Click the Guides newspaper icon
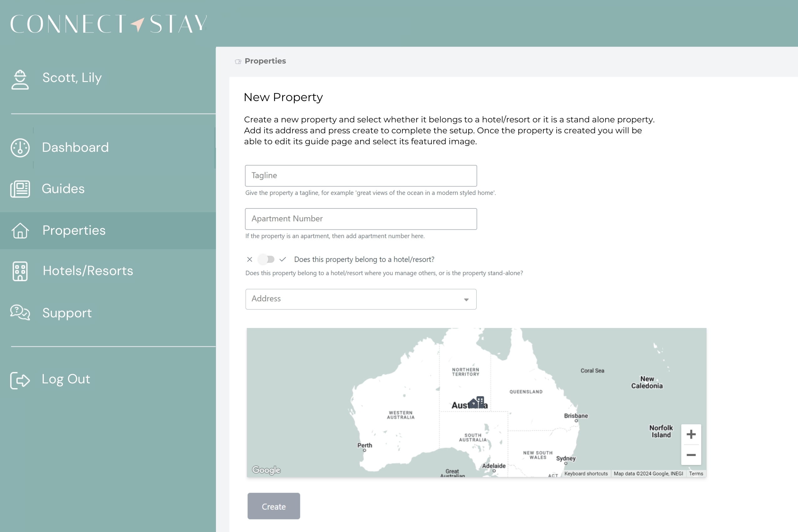The image size is (798, 532). pyautogui.click(x=20, y=189)
